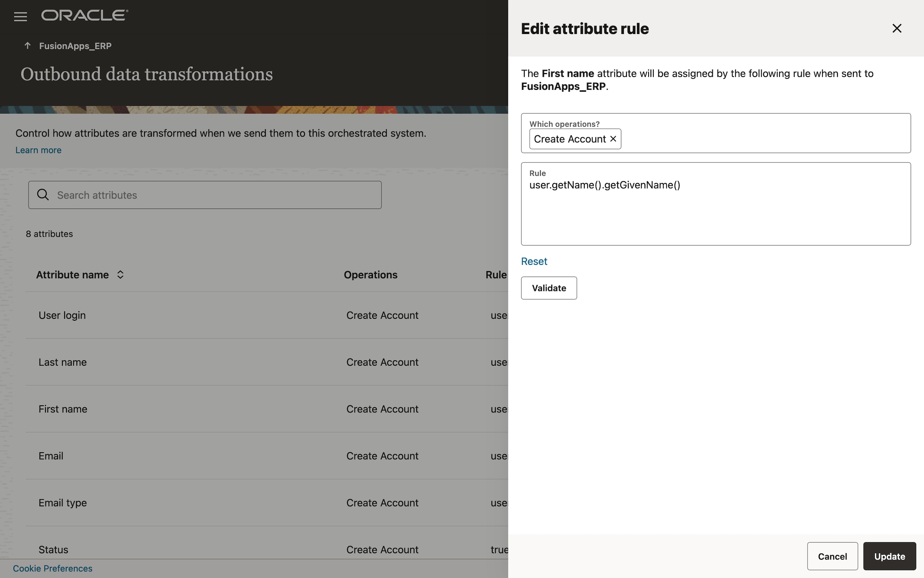The width and height of the screenshot is (924, 578).
Task: Close the Edit attribute rule panel
Action: pyautogui.click(x=897, y=28)
